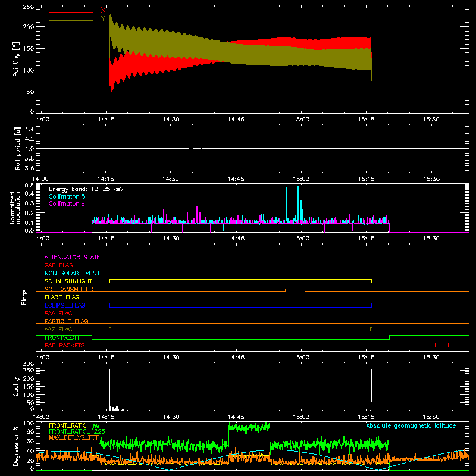This screenshot has height=476, width=476.
Task: Click the red X legend label
Action: click(x=103, y=11)
